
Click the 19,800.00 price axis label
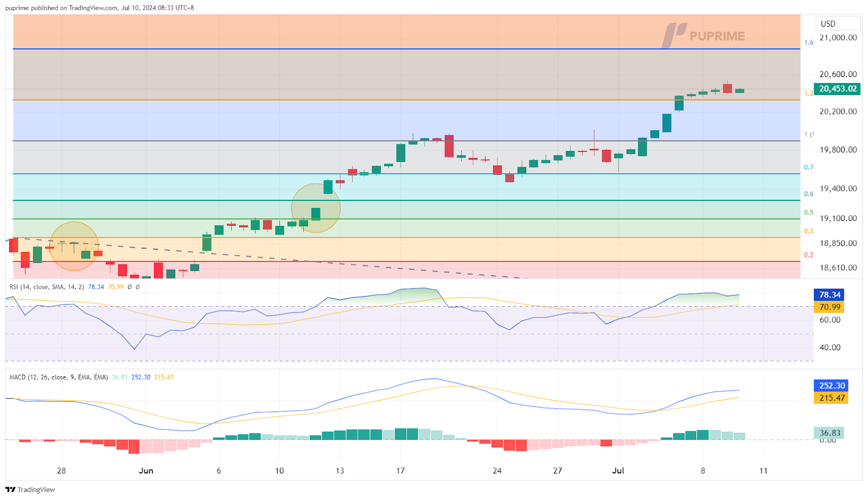(838, 149)
